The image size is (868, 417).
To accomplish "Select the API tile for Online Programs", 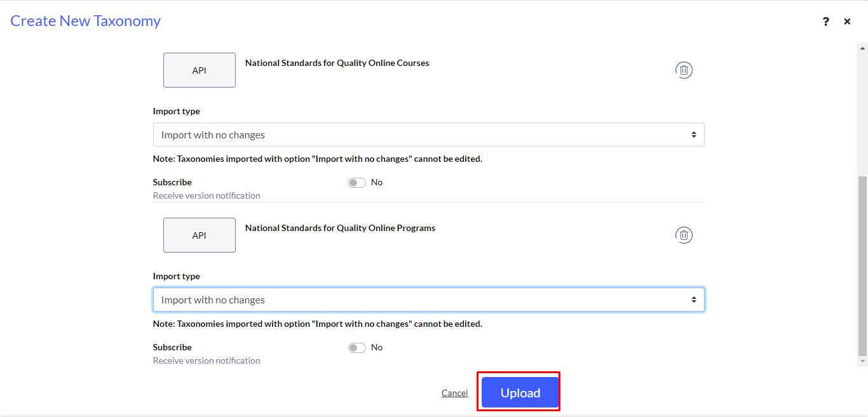I will coord(200,235).
